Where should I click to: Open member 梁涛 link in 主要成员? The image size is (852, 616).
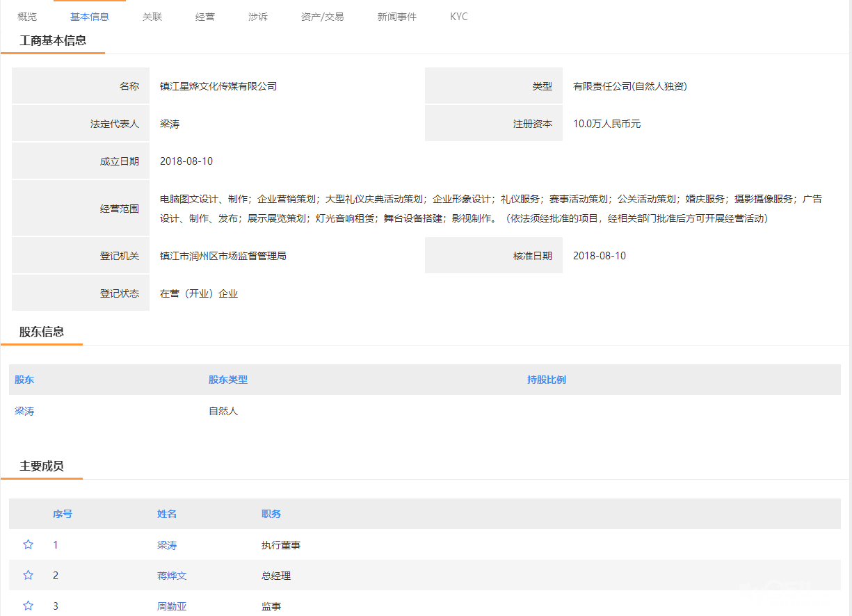(167, 546)
